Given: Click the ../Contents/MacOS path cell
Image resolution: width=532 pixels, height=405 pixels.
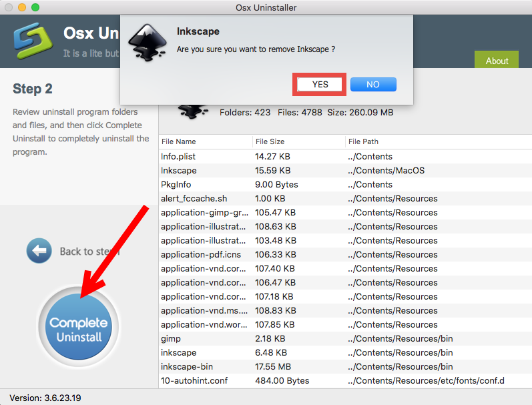Looking at the screenshot, I should (x=386, y=170).
